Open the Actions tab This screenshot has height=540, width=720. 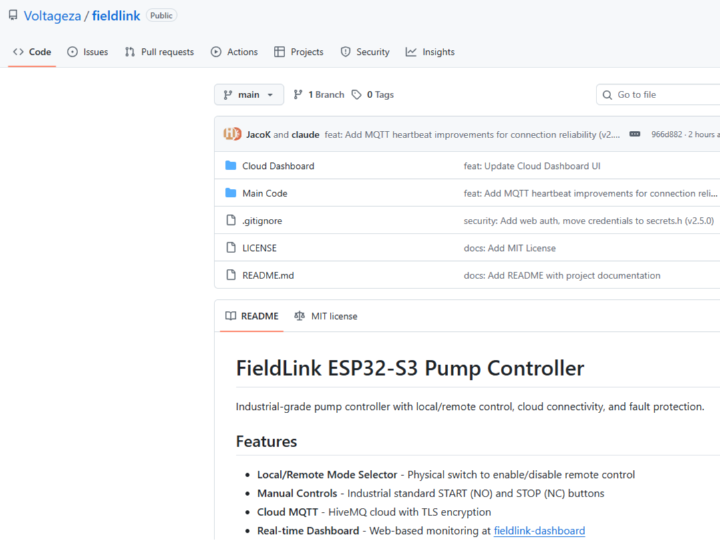(x=234, y=52)
